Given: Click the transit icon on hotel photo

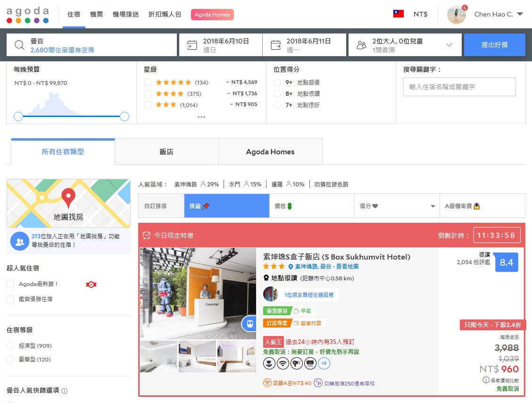Looking at the screenshot, I should click(x=249, y=323).
